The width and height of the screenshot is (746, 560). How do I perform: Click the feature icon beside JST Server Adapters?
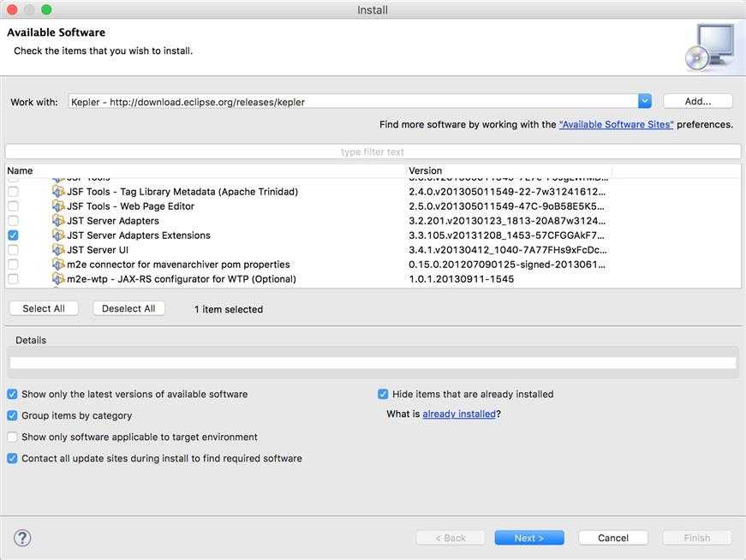[x=58, y=221]
